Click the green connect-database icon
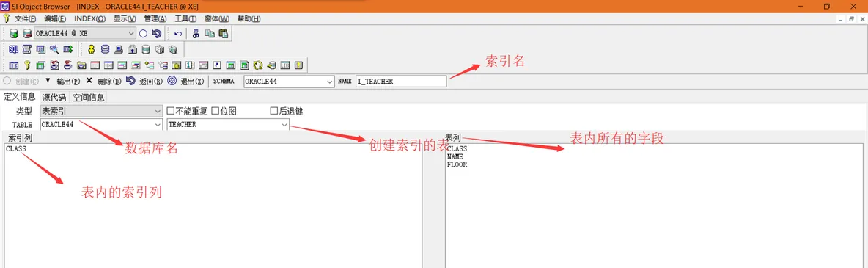868x268 pixels. click(x=14, y=33)
